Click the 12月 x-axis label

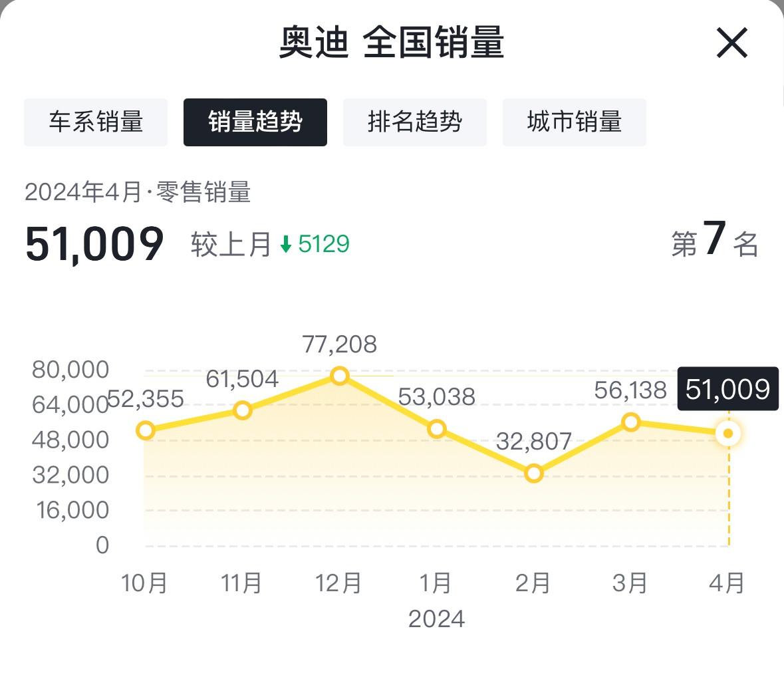pos(339,583)
